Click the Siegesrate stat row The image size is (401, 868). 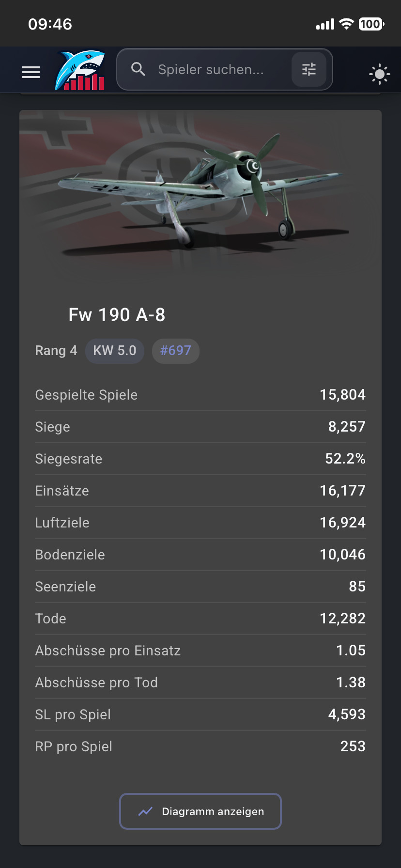[x=200, y=459]
